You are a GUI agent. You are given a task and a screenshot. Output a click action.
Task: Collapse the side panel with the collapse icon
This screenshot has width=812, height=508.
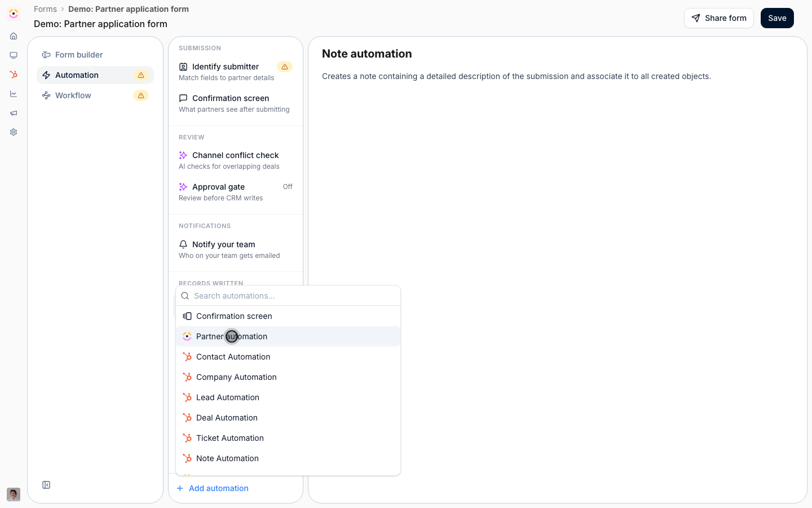click(46, 485)
